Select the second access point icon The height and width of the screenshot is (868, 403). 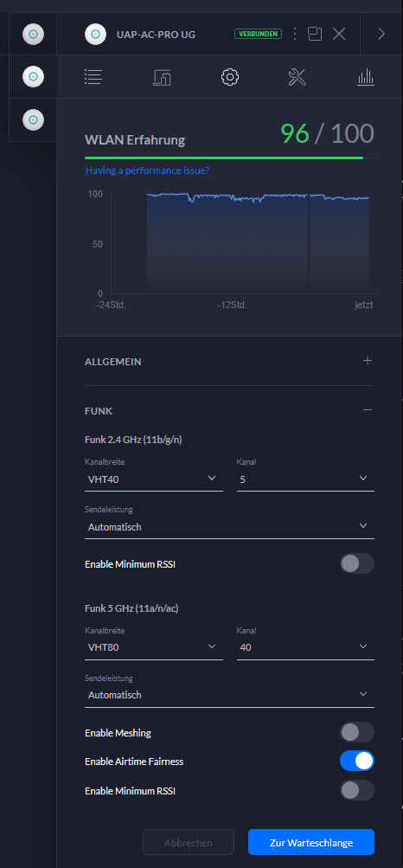33,76
